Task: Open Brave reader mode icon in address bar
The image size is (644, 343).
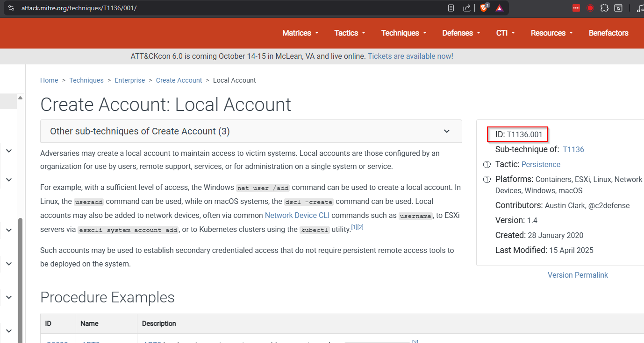Action: [451, 8]
